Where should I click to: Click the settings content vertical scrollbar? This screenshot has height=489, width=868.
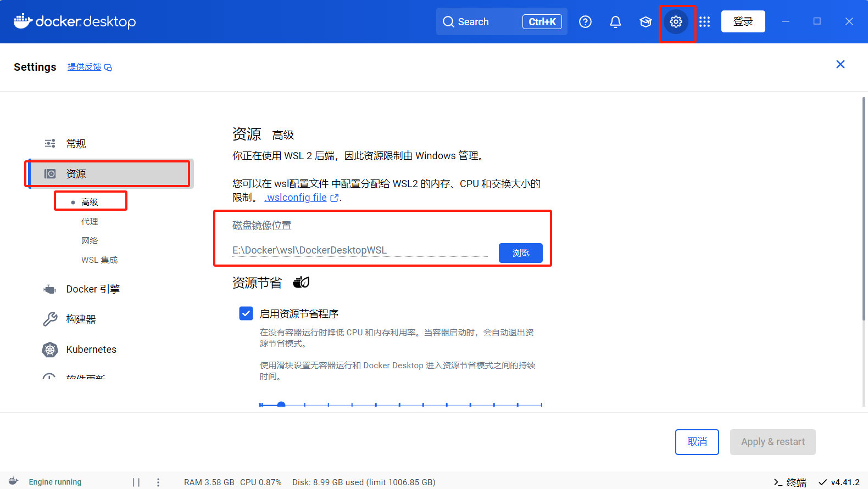[864, 209]
